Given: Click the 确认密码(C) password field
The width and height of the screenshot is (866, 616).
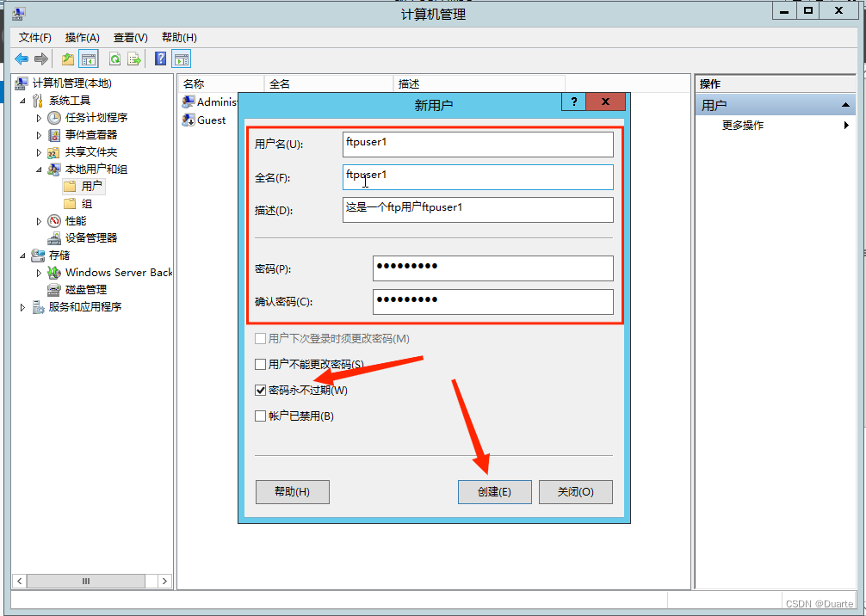Looking at the screenshot, I should (492, 302).
